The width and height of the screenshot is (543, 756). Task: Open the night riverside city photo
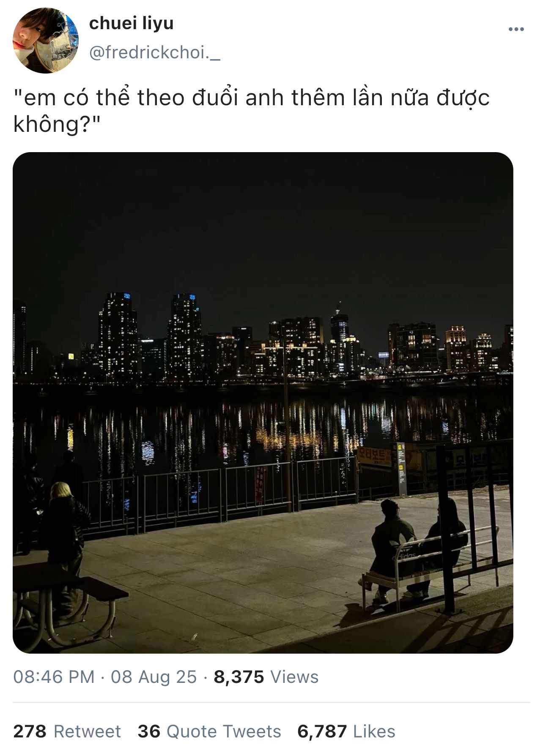click(263, 402)
